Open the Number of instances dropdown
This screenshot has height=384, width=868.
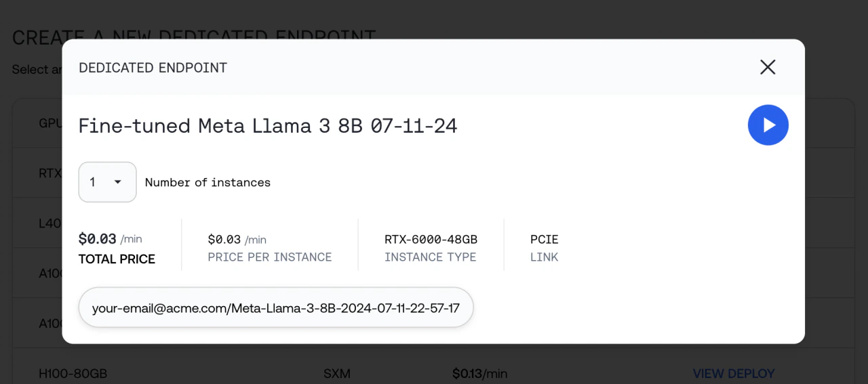(107, 182)
